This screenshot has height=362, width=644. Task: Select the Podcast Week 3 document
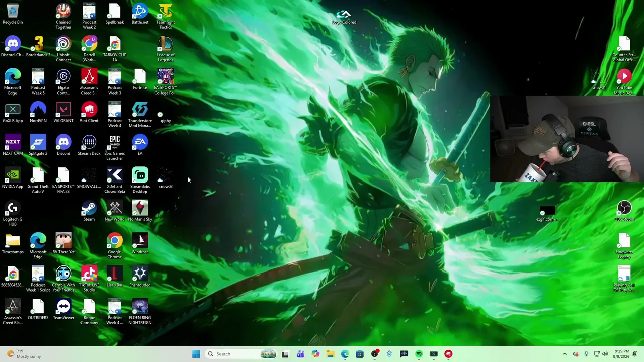click(x=114, y=82)
